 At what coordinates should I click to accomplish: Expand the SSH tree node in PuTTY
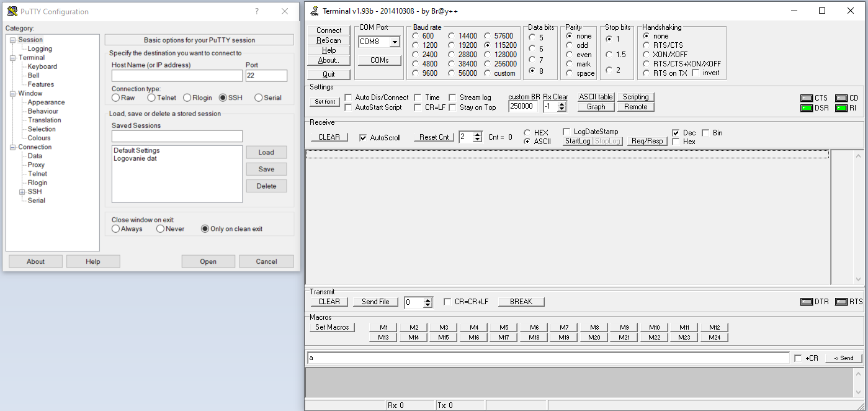(22, 192)
